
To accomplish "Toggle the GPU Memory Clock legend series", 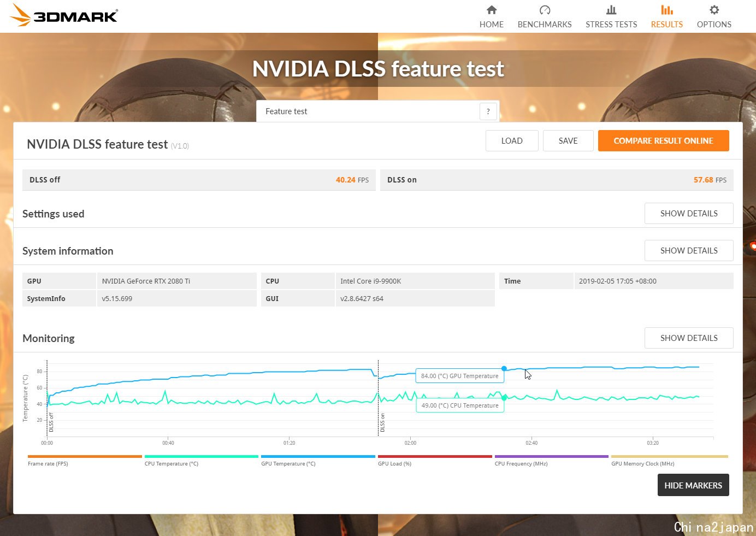I will point(670,460).
